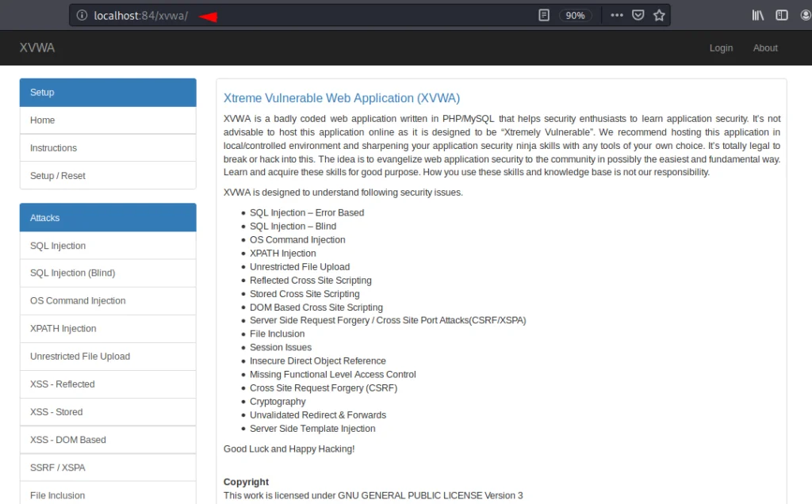
Task: Toggle reader view icon in address bar
Action: pos(544,16)
